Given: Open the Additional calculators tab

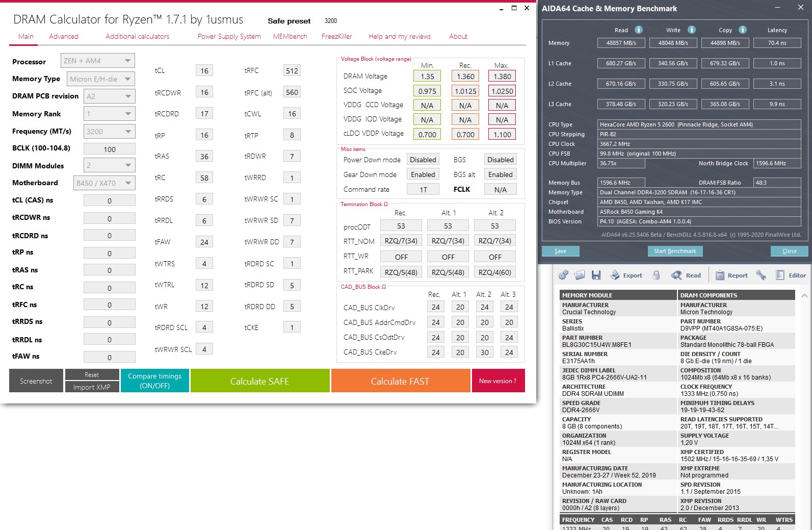Looking at the screenshot, I should [138, 36].
